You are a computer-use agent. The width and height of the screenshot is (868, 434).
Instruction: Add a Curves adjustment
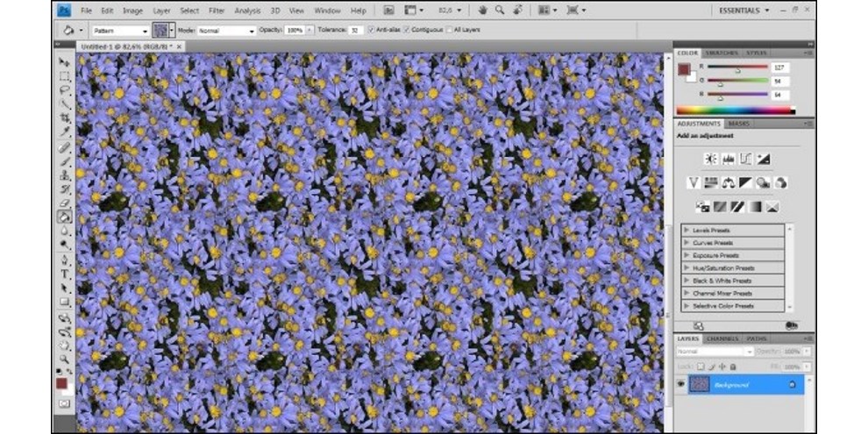click(745, 160)
